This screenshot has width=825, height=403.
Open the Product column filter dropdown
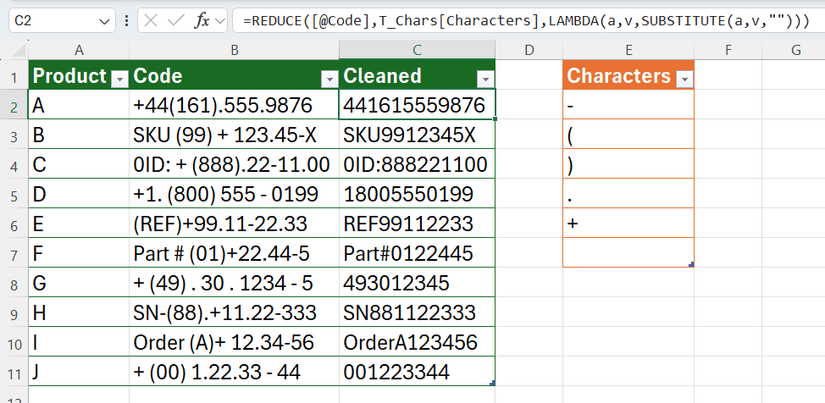tap(120, 79)
